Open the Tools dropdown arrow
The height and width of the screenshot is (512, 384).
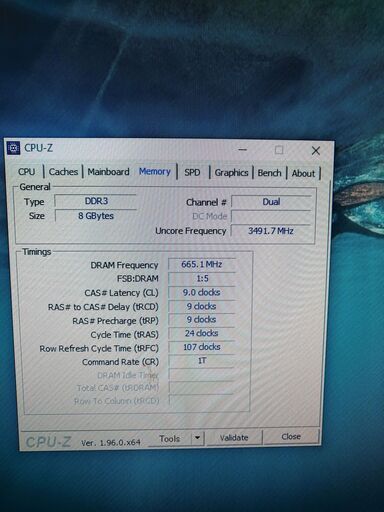pos(198,437)
